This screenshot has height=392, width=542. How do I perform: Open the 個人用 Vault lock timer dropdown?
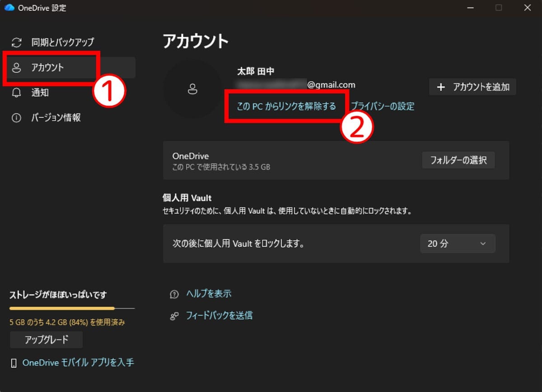458,244
